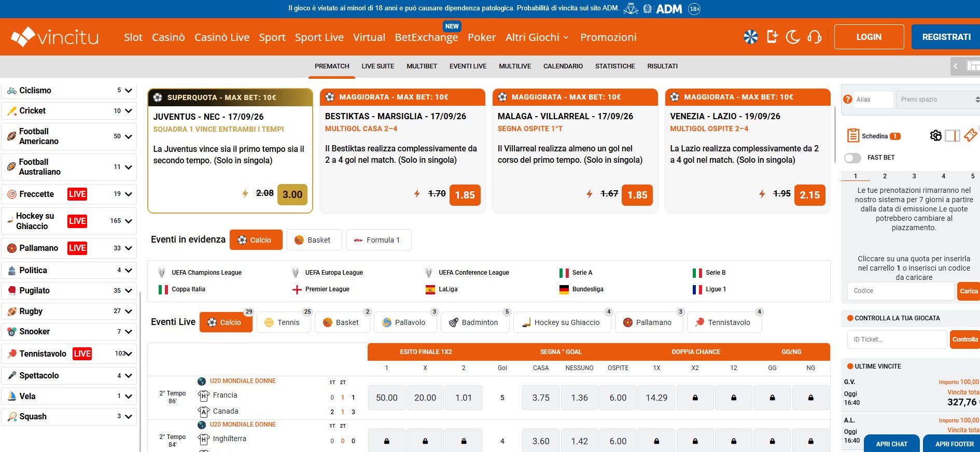Click the Codice input field
The height and width of the screenshot is (452, 980).
coord(901,291)
